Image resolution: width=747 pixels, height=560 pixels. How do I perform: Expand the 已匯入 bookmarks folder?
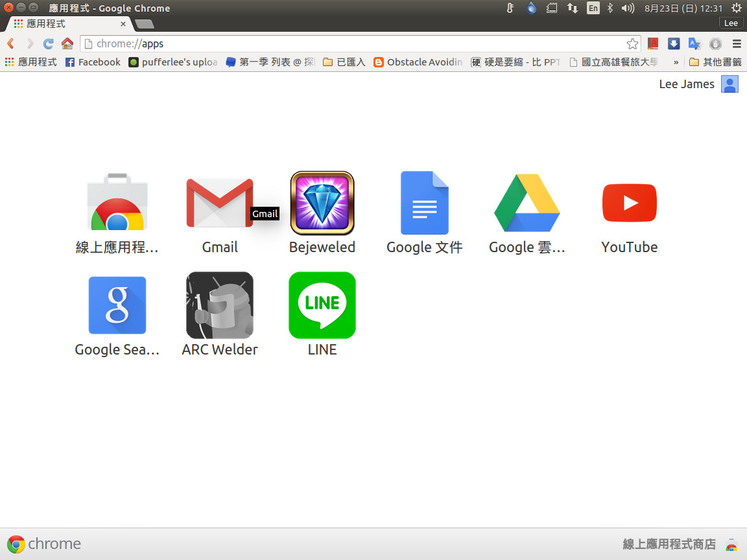[x=344, y=62]
